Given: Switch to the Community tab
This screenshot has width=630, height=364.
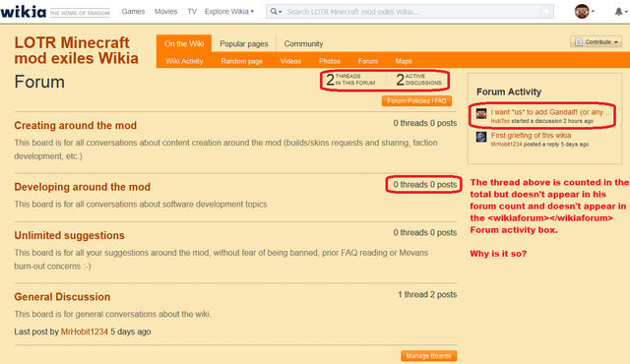Looking at the screenshot, I should (x=303, y=43).
